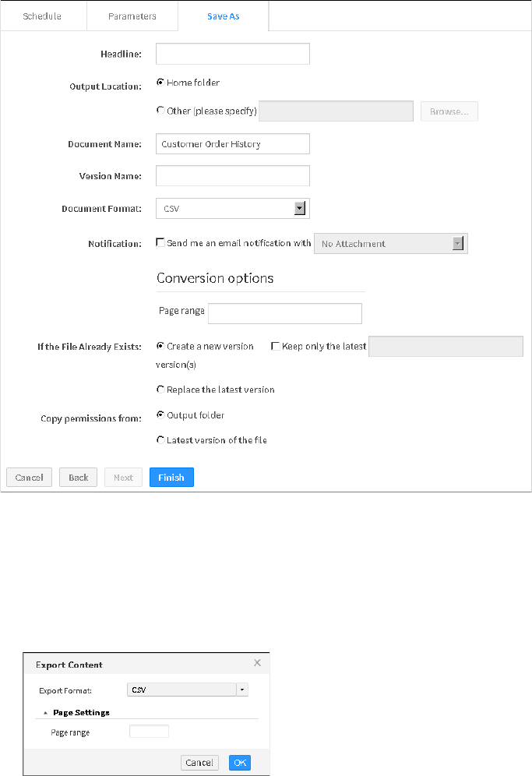Check Keep only the latest versions
Viewport: 532px width, 776px height.
pyautogui.click(x=276, y=346)
